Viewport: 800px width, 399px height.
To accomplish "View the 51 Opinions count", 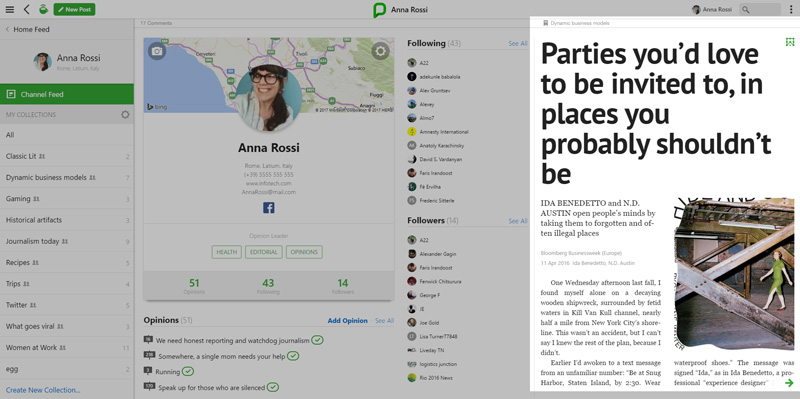I will point(194,286).
